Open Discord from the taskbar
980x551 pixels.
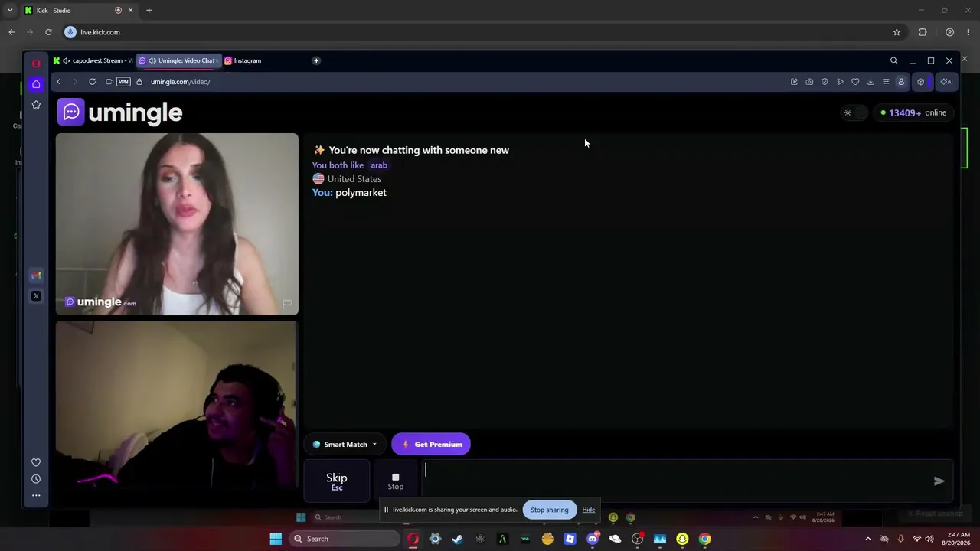[x=593, y=539]
